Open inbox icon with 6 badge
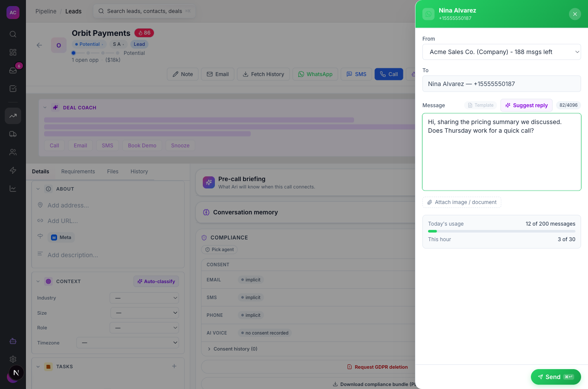Image resolution: width=588 pixels, height=389 pixels. pos(13,70)
